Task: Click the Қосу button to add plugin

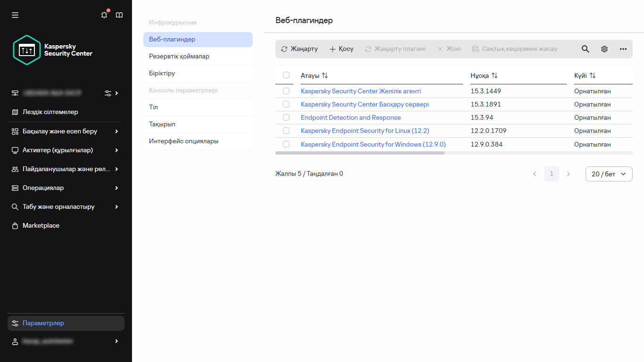Action: click(341, 49)
